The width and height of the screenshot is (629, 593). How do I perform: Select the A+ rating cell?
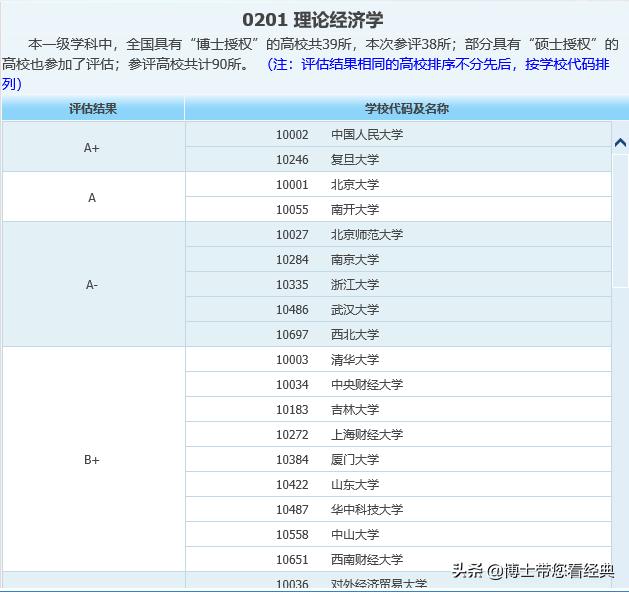(93, 147)
